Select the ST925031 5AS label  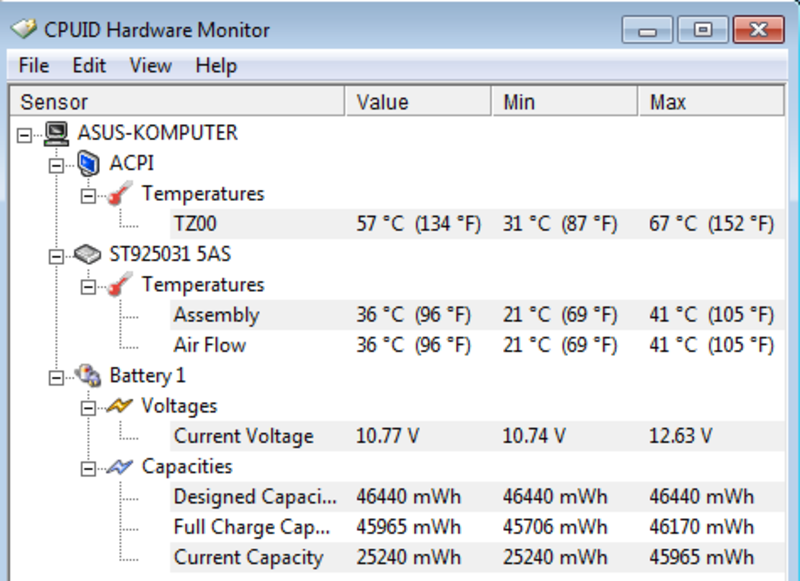[170, 254]
